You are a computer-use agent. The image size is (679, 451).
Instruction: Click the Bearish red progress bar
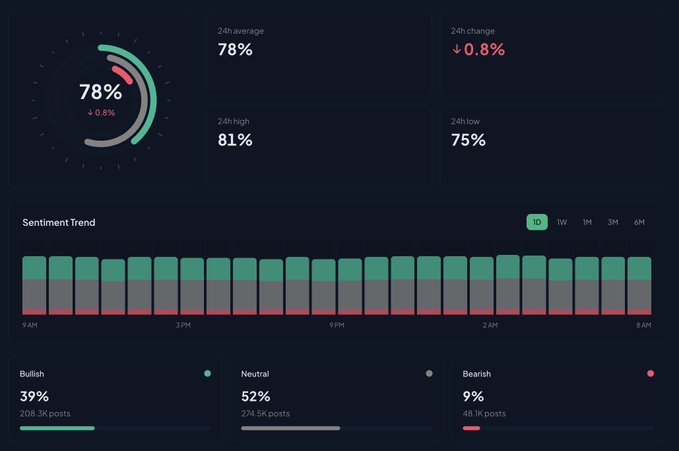471,428
